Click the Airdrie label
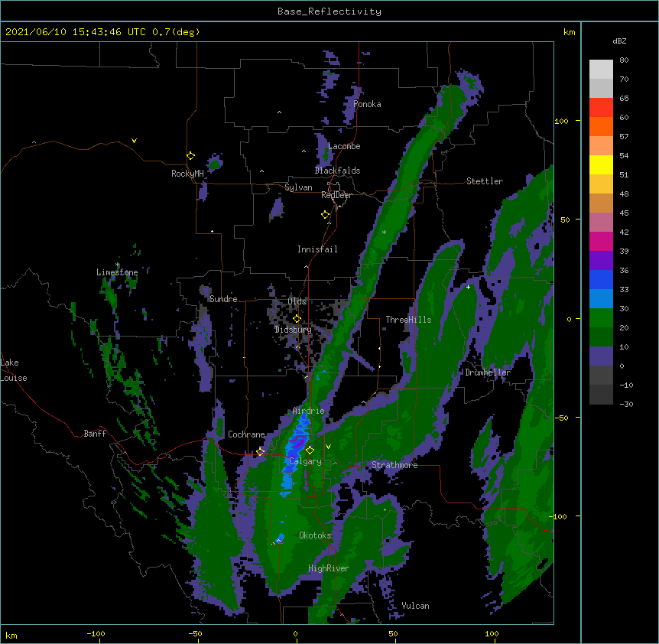This screenshot has width=659, height=644. tap(309, 411)
